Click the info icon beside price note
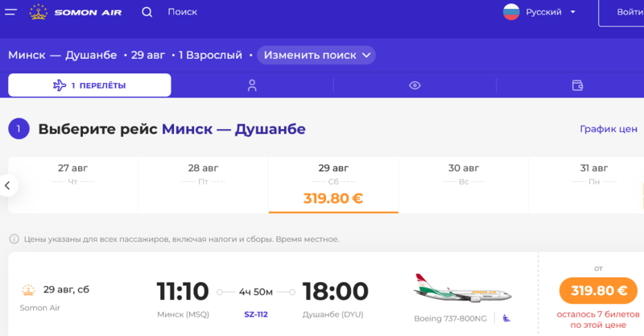Image resolution: width=644 pixels, height=336 pixels. coord(14,239)
